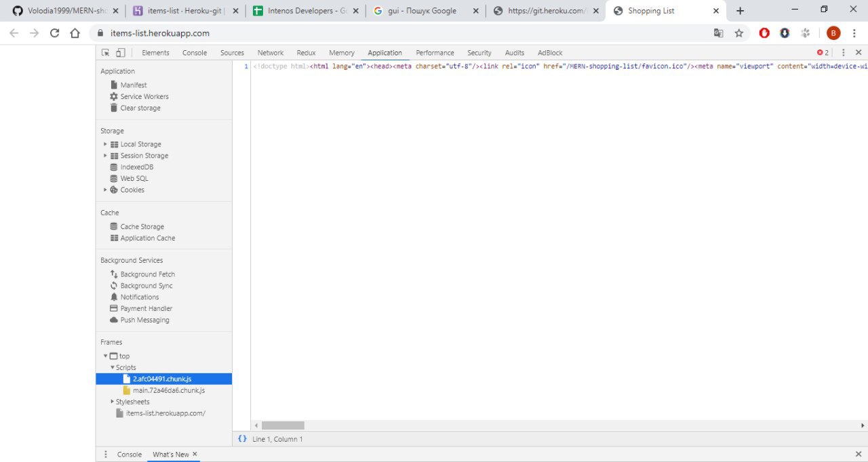Activate the inspect element picker icon
The image size is (868, 462).
[106, 53]
